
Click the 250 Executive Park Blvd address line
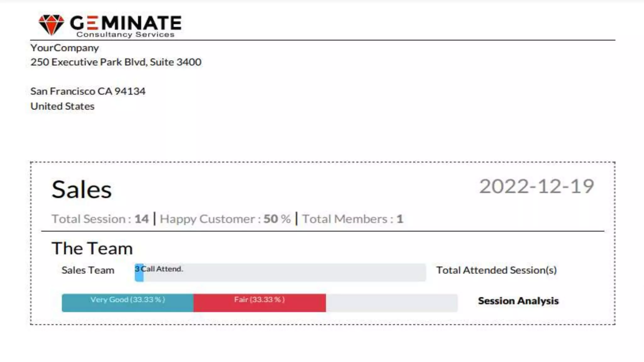click(x=116, y=62)
